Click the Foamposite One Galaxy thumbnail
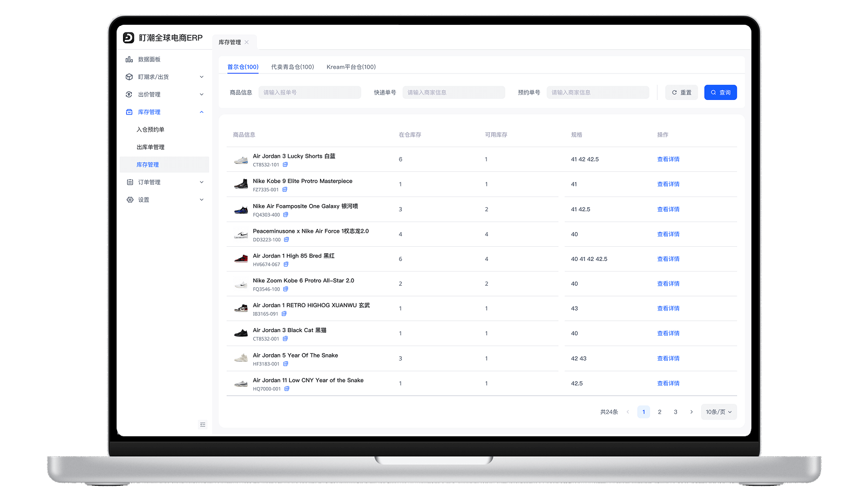This screenshot has height=494, width=868. 241,209
